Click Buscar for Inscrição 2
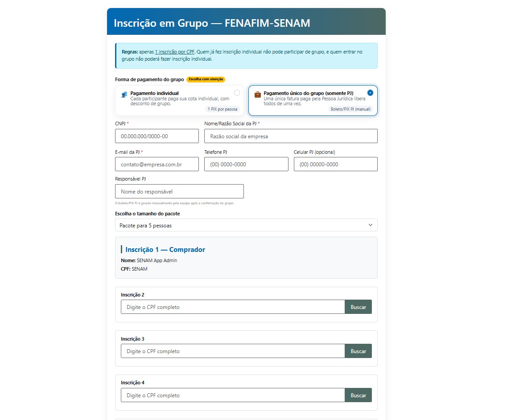The image size is (507, 420). 358,307
